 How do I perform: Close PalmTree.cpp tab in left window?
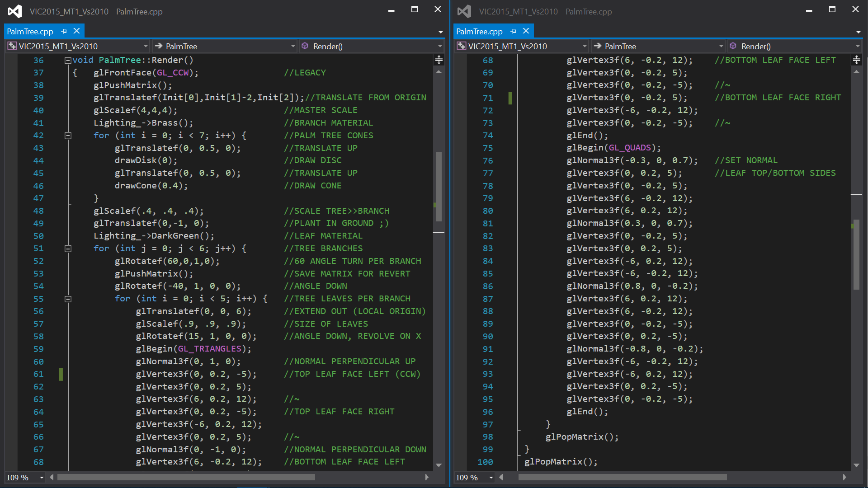coord(76,31)
